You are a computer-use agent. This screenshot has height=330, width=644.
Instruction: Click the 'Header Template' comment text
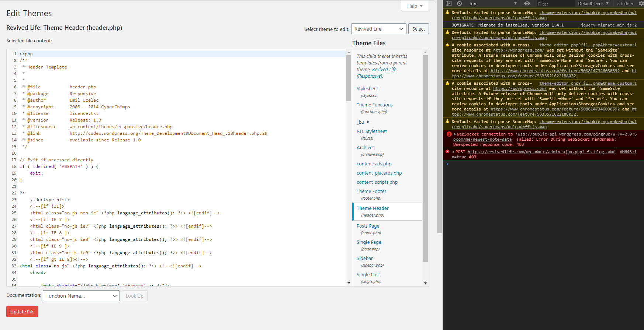point(47,67)
